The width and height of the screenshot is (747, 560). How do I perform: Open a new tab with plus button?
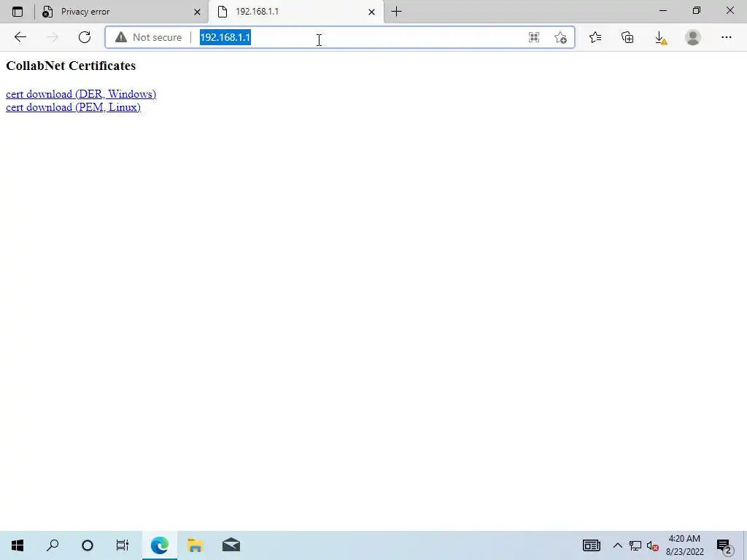pyautogui.click(x=396, y=12)
